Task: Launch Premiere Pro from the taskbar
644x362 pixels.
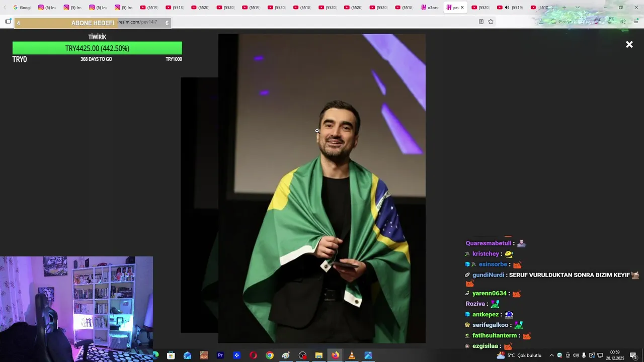Action: coord(220,355)
